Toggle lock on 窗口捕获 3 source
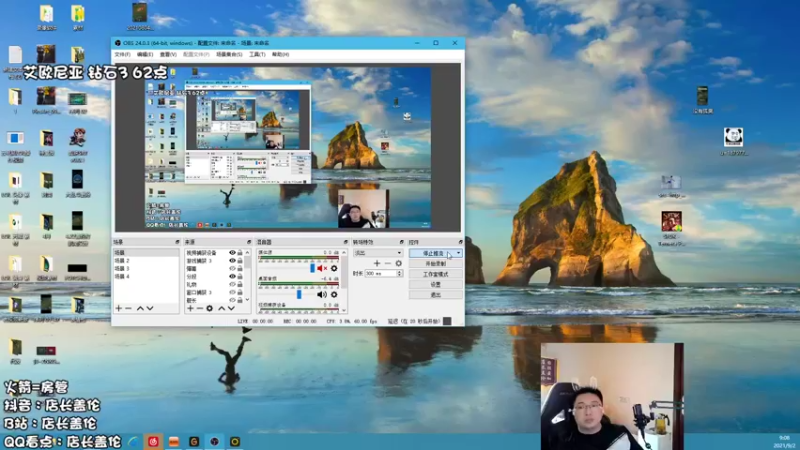Screen dimensions: 800x450 (240, 292)
